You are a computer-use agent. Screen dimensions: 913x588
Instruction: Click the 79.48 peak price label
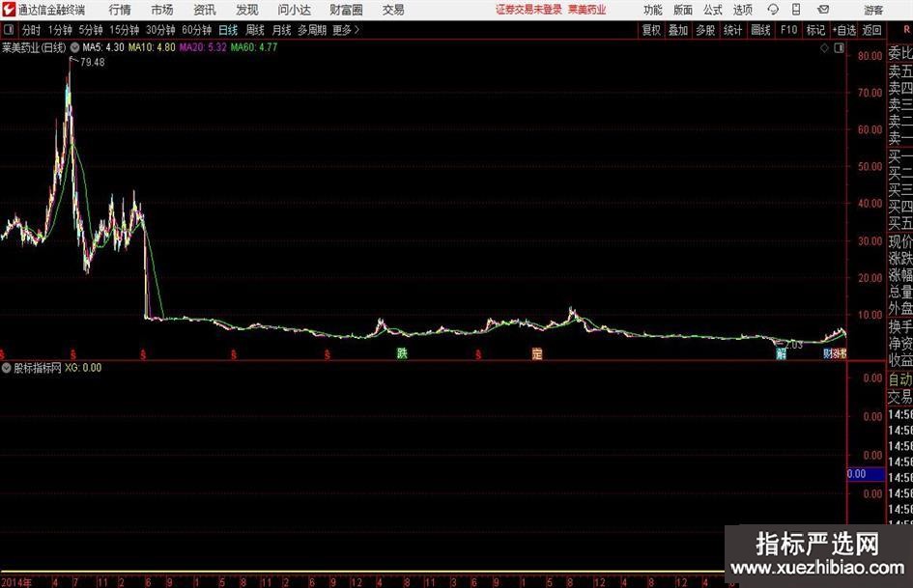point(93,63)
